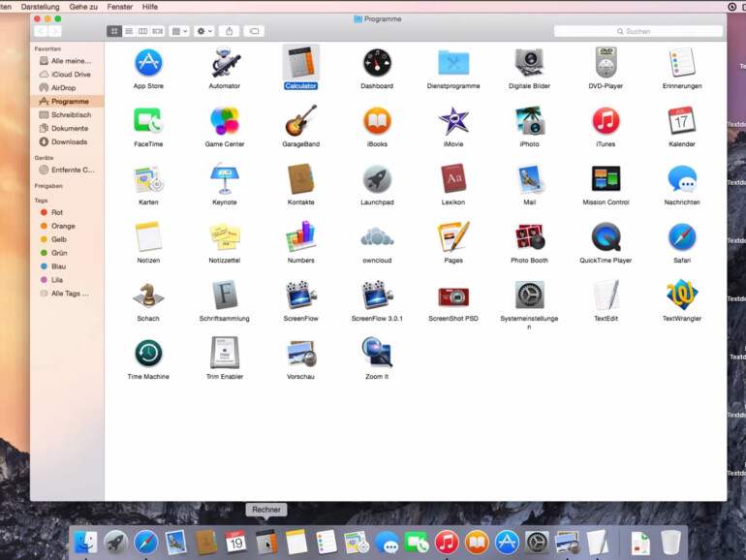Filter by the Blau tag
The image size is (746, 560).
click(67, 266)
